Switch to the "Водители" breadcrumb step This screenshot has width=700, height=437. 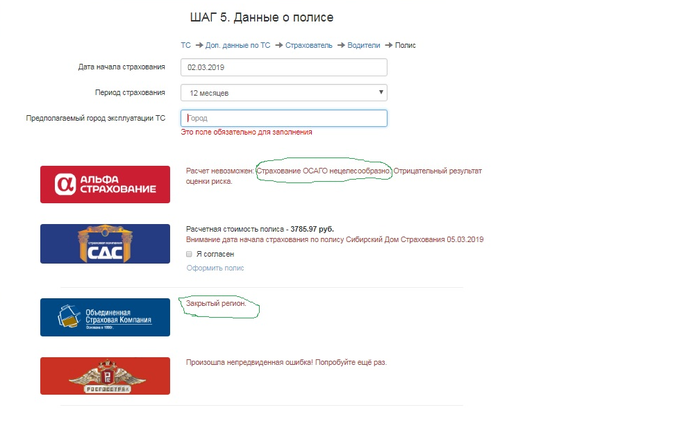pyautogui.click(x=365, y=45)
